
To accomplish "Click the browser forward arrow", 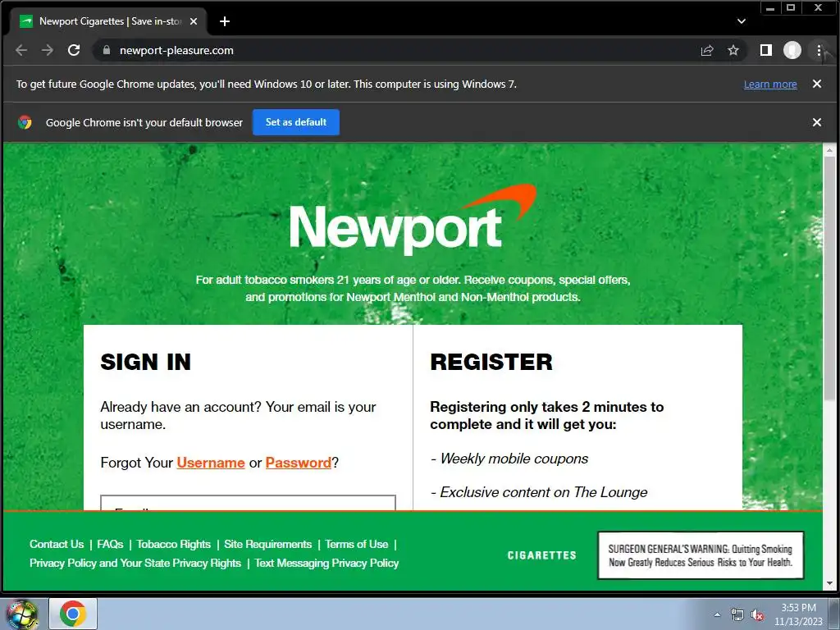I will (48, 50).
